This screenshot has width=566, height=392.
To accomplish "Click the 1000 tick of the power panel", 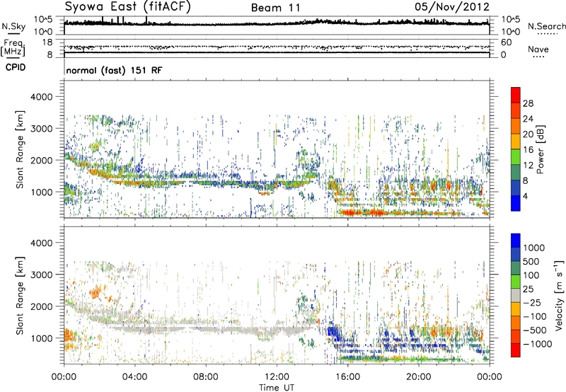I will pyautogui.click(x=43, y=192).
